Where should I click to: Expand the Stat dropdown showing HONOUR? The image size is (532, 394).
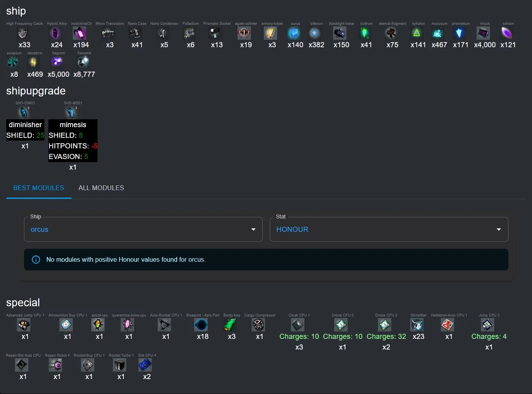click(389, 229)
